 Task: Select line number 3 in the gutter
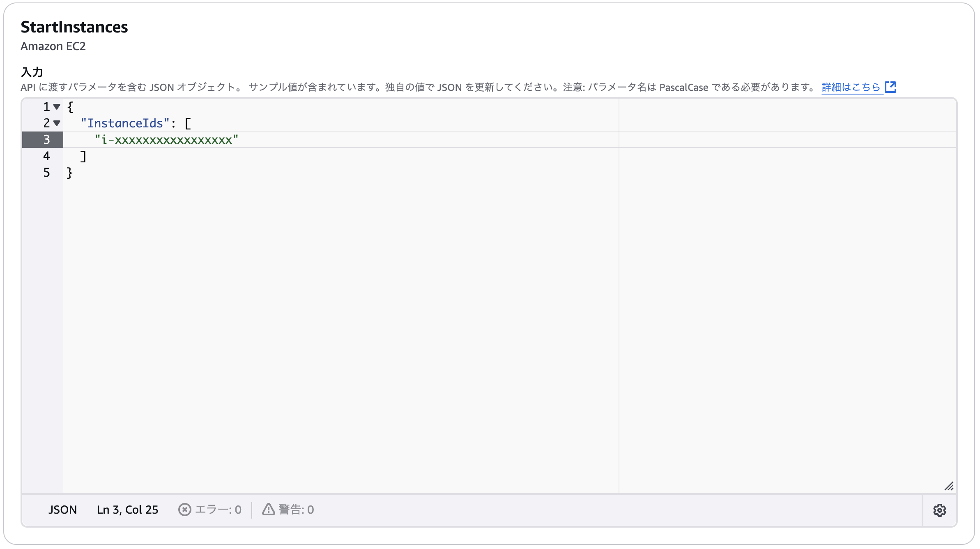[x=46, y=140]
